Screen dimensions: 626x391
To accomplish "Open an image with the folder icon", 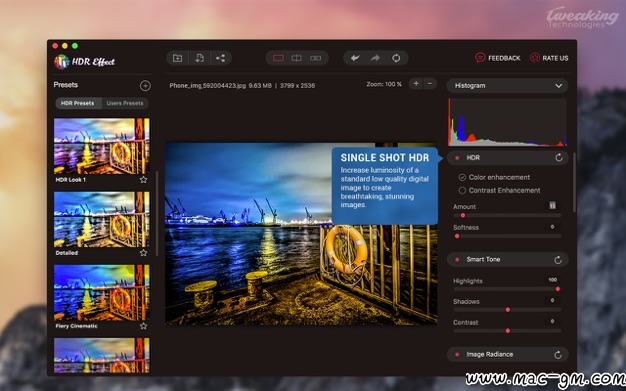I will tap(177, 58).
